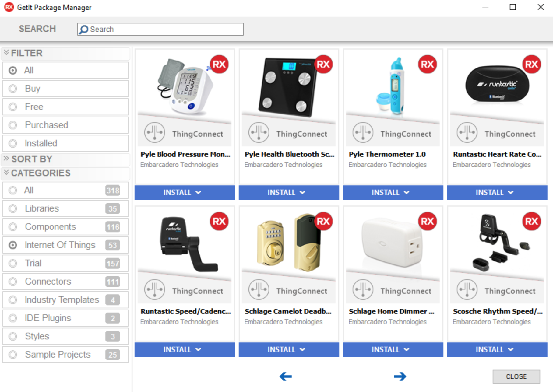This screenshot has height=392, width=553.
Task: Open Install dropdown for Scosche Rhythm Speed
Action: (x=497, y=349)
